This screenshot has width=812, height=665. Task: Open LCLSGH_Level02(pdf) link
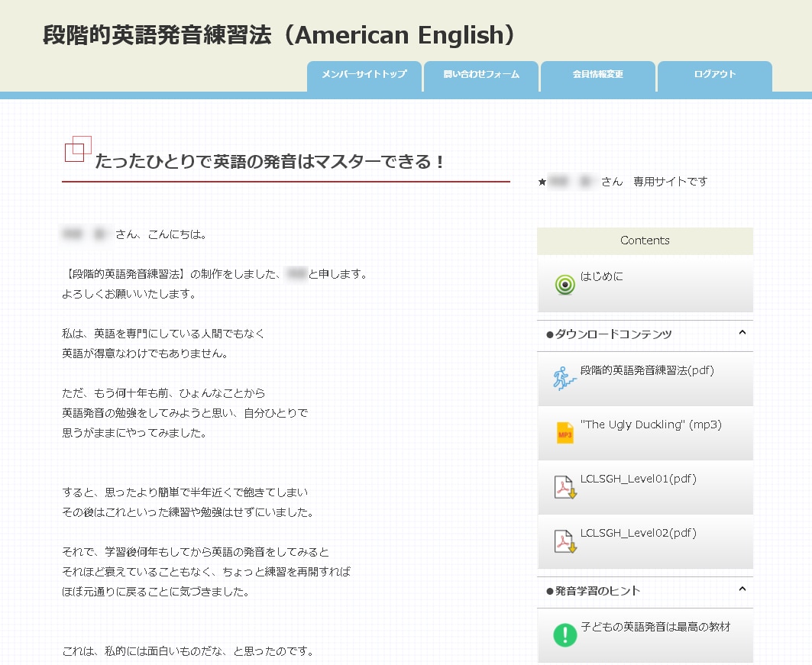(638, 534)
